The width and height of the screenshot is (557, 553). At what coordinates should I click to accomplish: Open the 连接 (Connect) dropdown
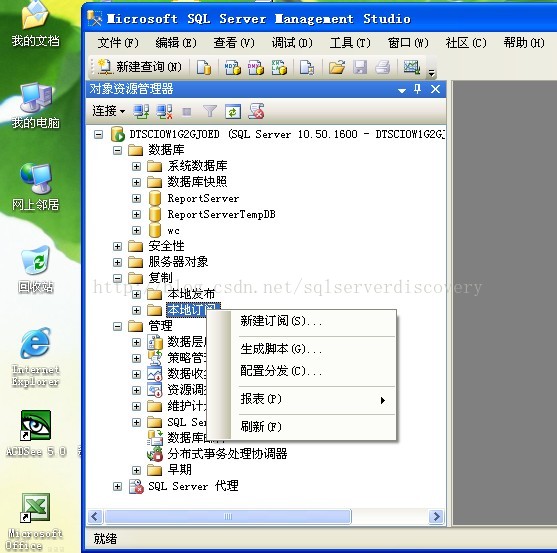109,111
